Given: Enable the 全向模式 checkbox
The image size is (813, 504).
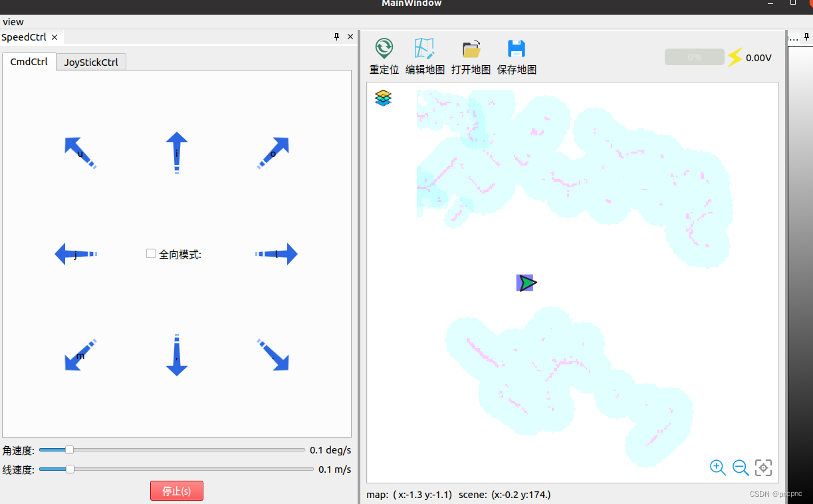Looking at the screenshot, I should point(150,253).
